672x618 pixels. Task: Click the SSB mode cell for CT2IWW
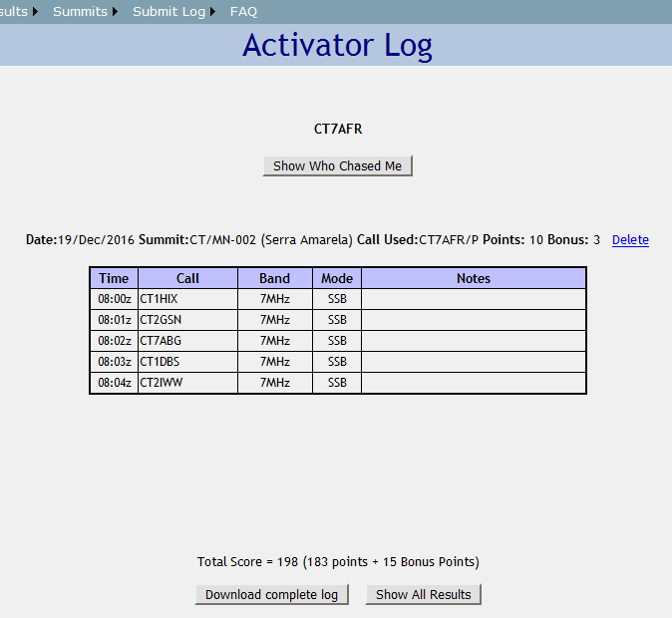(x=337, y=383)
